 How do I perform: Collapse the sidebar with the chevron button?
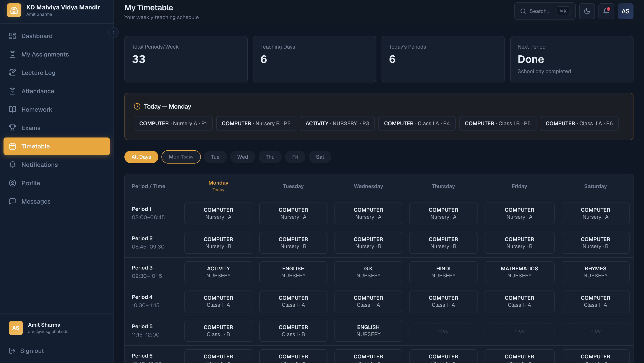[113, 32]
